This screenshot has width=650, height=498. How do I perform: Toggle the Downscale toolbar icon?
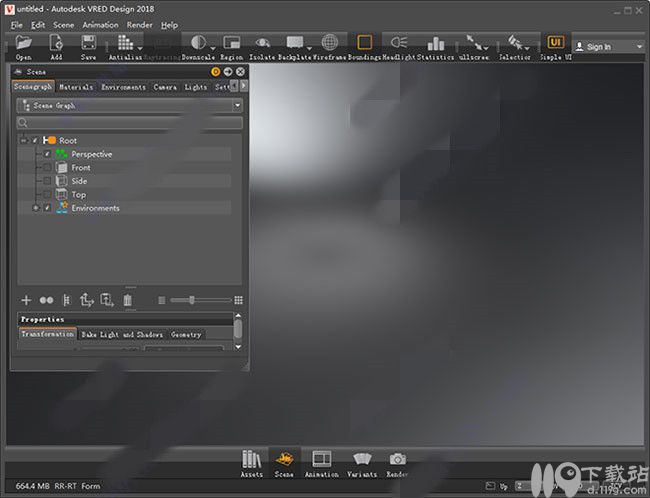click(x=199, y=42)
